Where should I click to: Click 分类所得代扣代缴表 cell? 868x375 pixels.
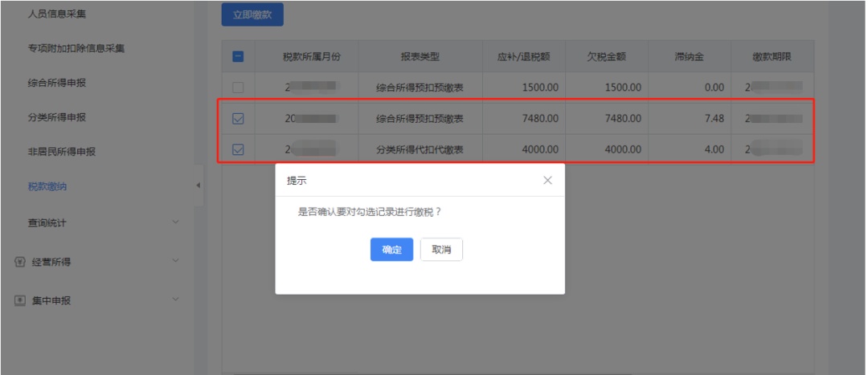tap(420, 149)
